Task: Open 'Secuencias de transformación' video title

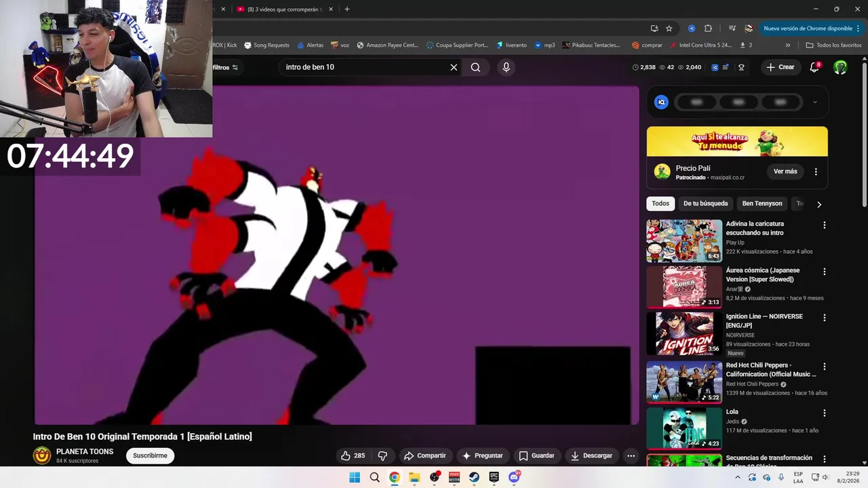Action: coord(769,461)
